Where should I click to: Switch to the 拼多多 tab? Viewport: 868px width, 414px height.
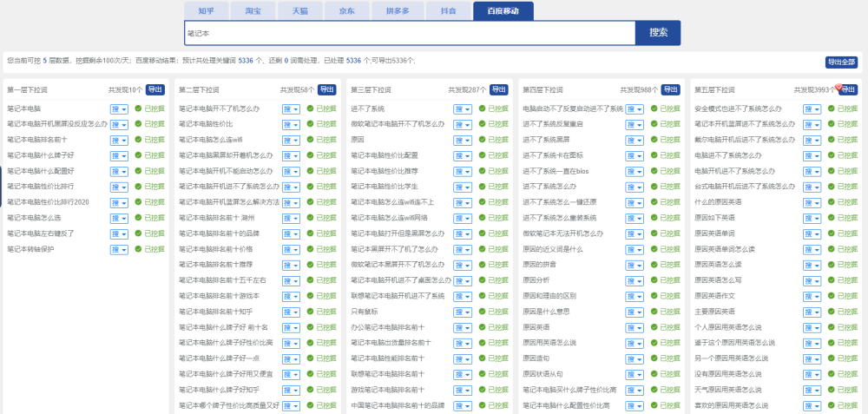(398, 11)
